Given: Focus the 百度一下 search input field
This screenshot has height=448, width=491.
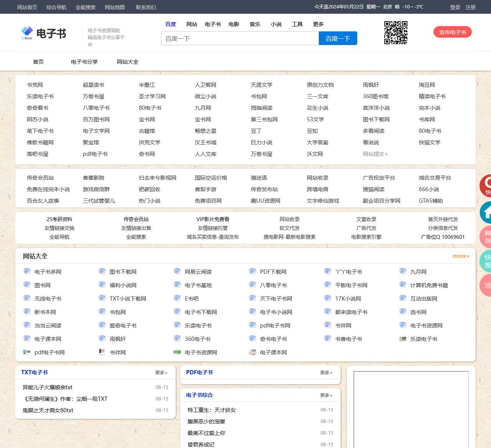Looking at the screenshot, I should click(x=240, y=38).
